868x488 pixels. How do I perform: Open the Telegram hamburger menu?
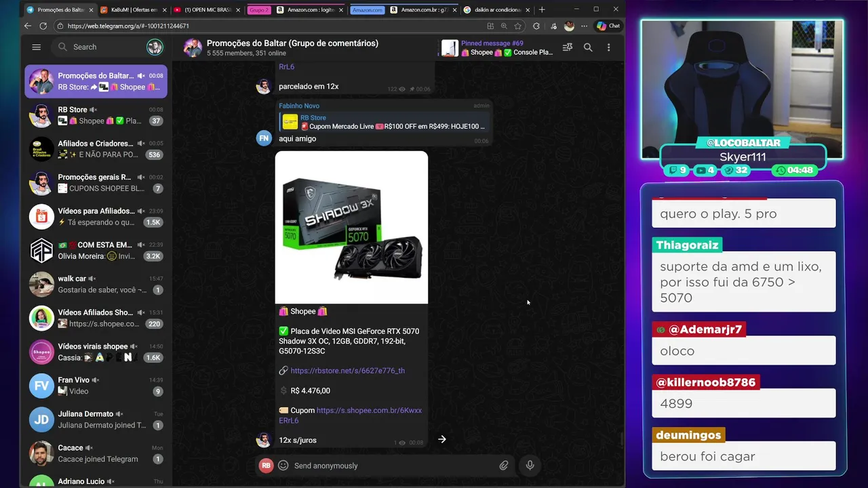(x=37, y=47)
